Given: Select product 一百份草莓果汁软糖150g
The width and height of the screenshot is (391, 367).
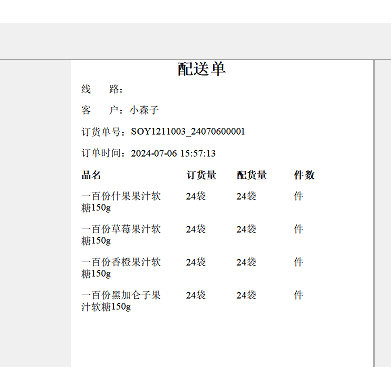Looking at the screenshot, I should click(x=121, y=235).
